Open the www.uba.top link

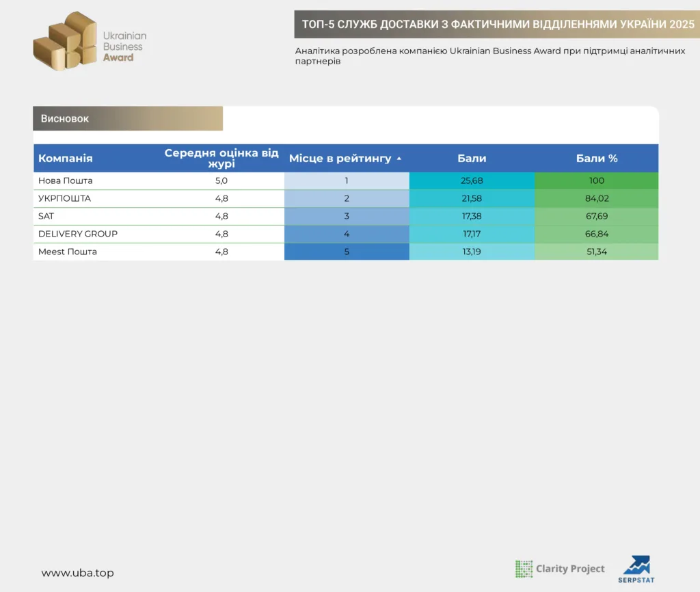point(78,573)
